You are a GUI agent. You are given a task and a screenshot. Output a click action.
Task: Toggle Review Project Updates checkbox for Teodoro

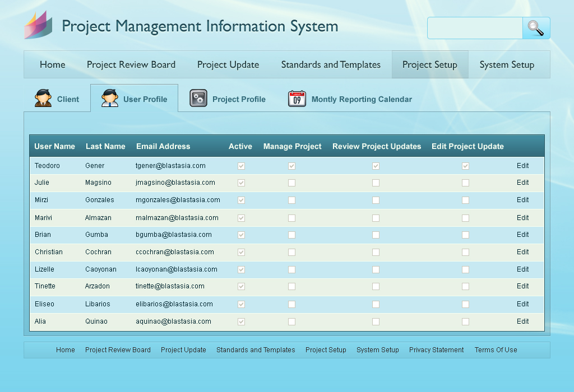376,166
